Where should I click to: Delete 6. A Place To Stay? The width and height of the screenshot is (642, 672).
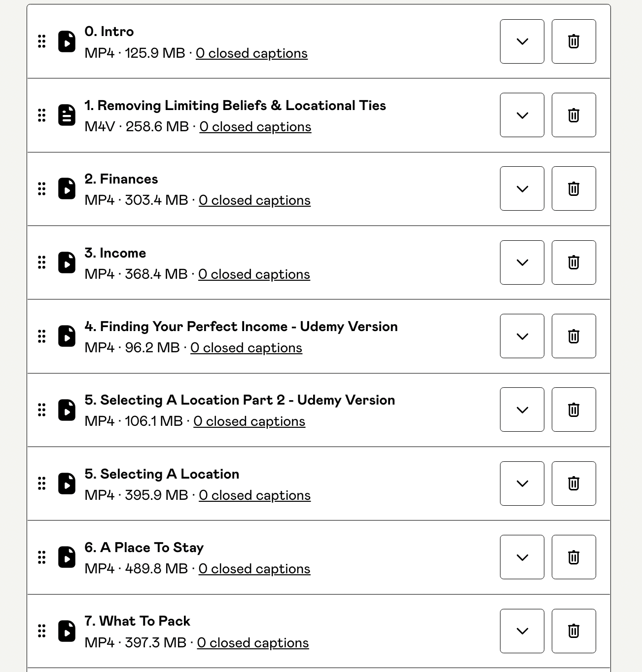[x=573, y=557]
